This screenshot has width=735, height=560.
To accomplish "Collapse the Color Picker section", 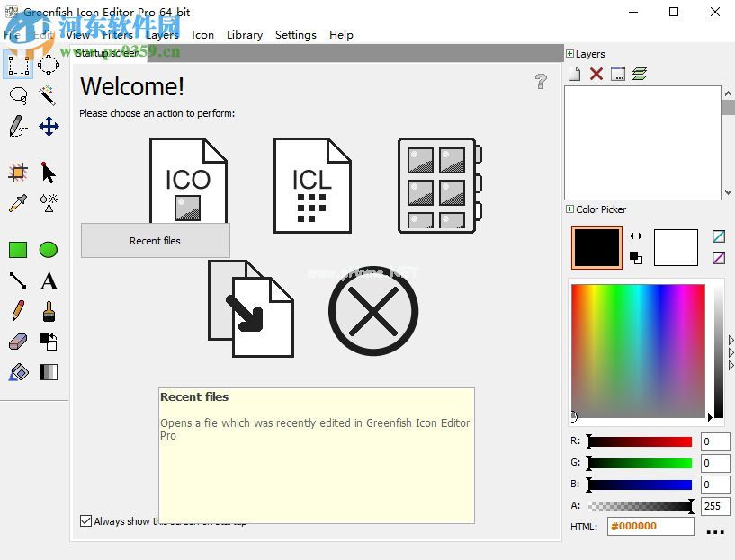I will (x=568, y=209).
